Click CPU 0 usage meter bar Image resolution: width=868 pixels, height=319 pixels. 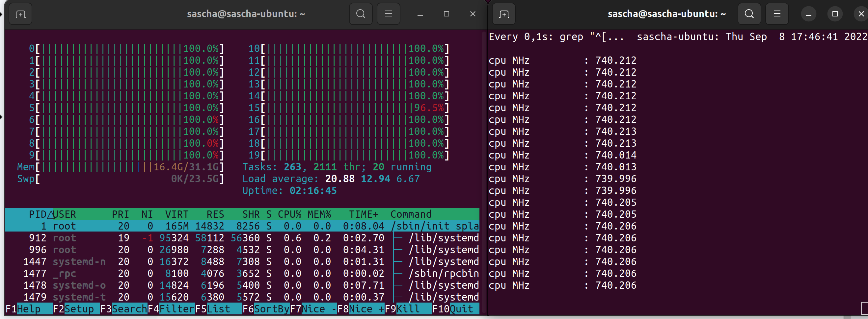tap(126, 48)
